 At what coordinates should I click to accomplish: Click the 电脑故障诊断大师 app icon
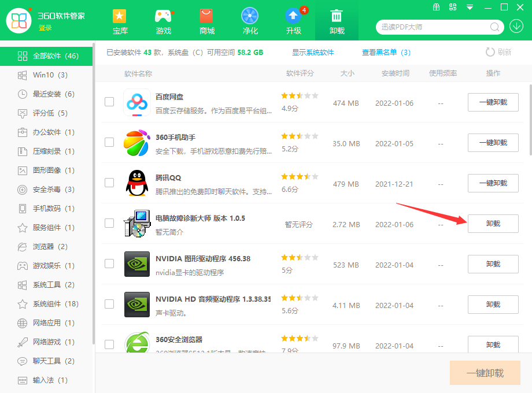136,223
